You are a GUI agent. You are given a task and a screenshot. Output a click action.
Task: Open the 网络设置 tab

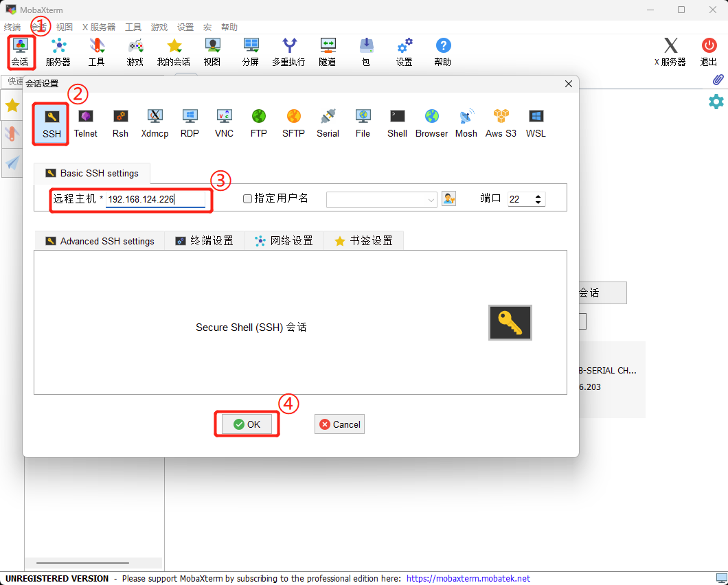tap(284, 241)
